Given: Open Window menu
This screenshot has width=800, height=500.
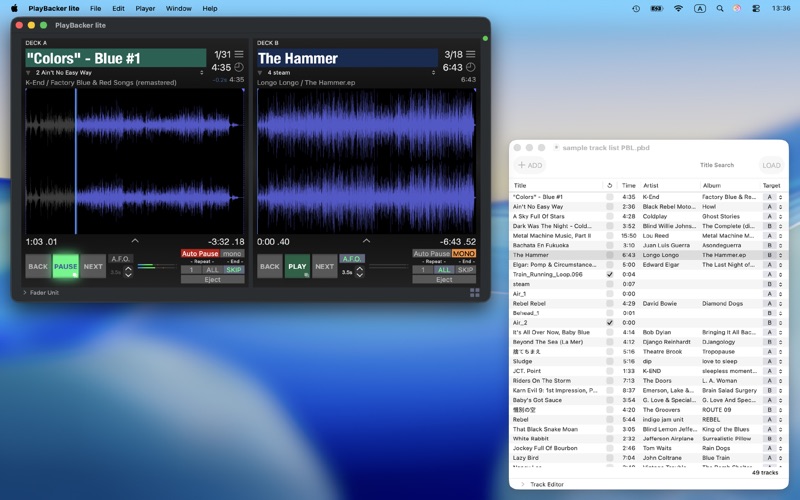Looking at the screenshot, I should [x=179, y=9].
